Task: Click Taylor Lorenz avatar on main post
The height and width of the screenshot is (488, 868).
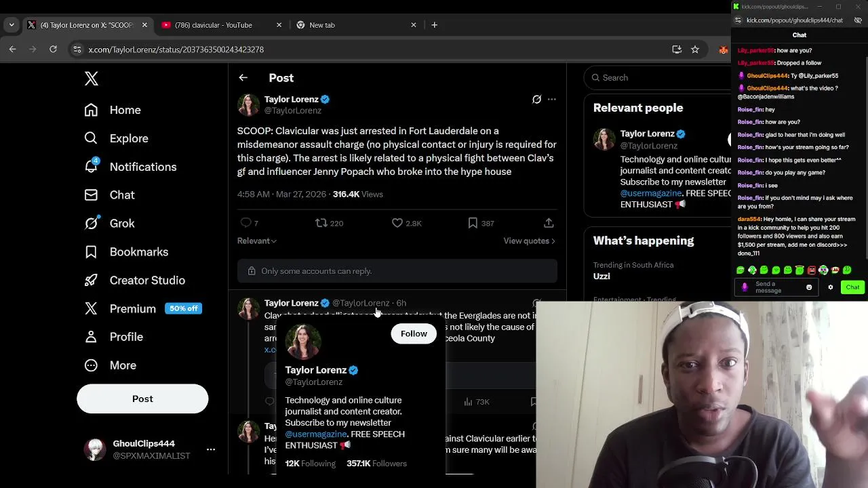Action: point(248,105)
